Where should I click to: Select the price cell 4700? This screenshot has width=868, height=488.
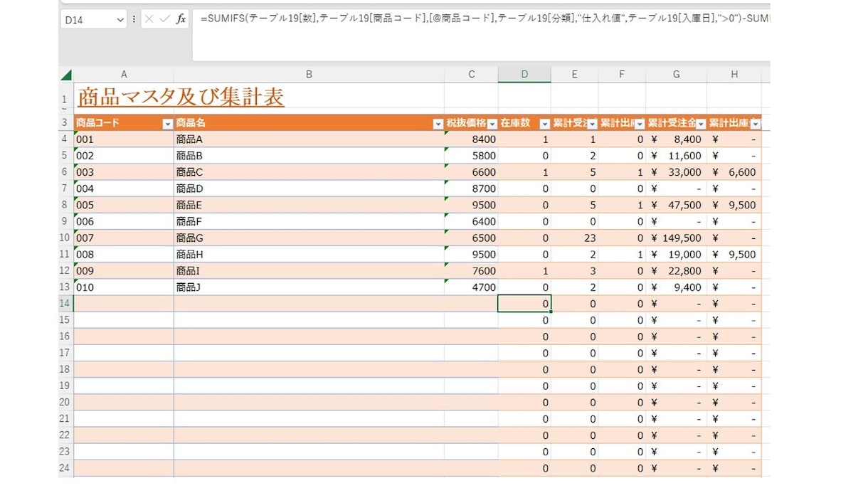tap(471, 287)
